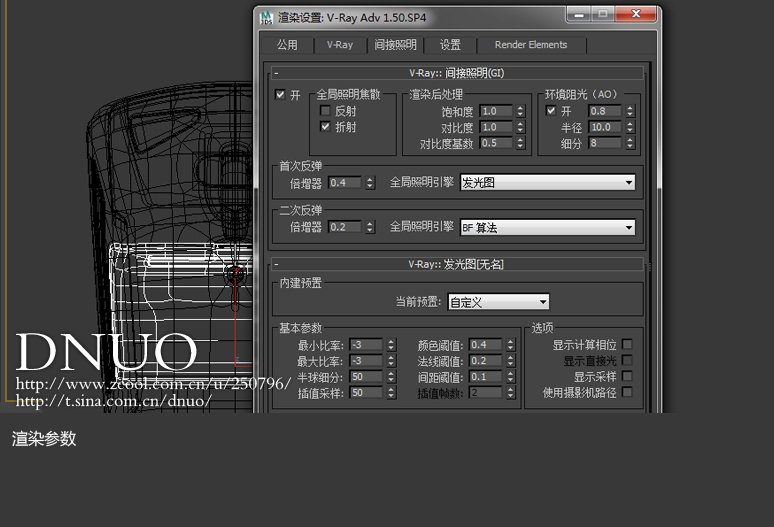Click the 插值采样 value field

tap(366, 393)
